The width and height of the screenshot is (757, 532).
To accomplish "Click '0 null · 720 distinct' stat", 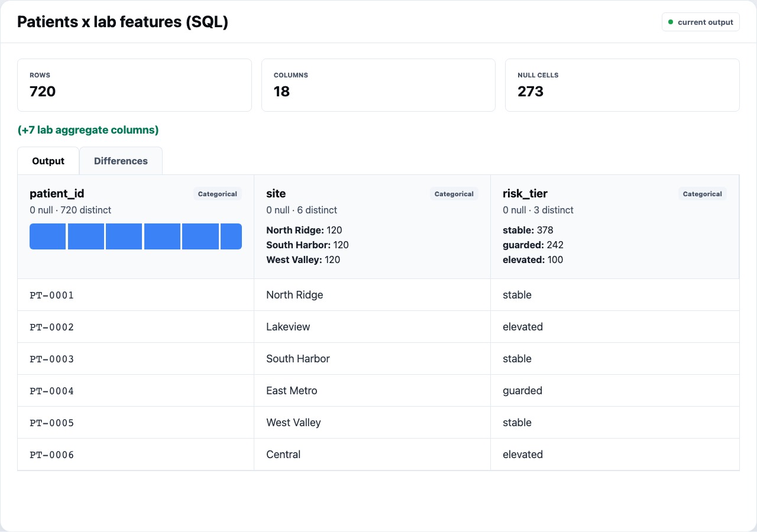I will coord(70,210).
